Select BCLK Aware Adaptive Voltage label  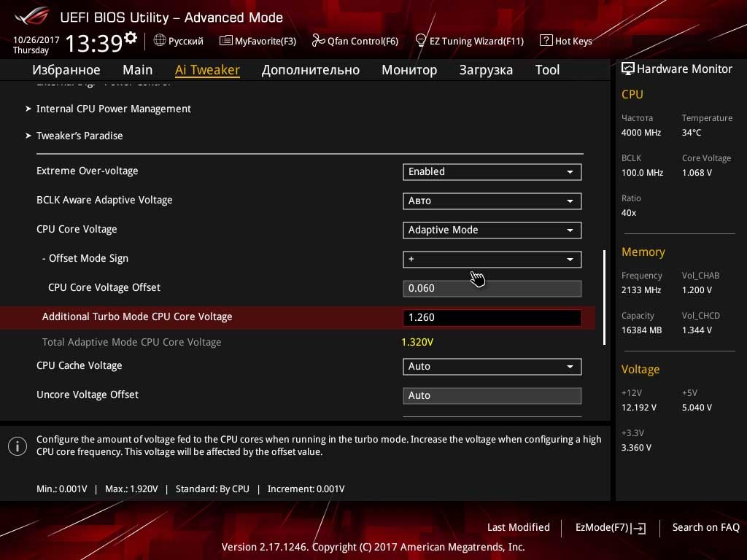104,200
